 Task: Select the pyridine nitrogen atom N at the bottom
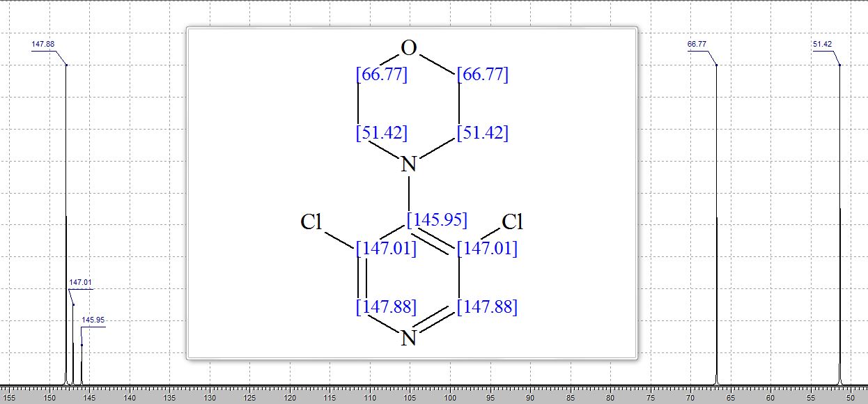(409, 339)
